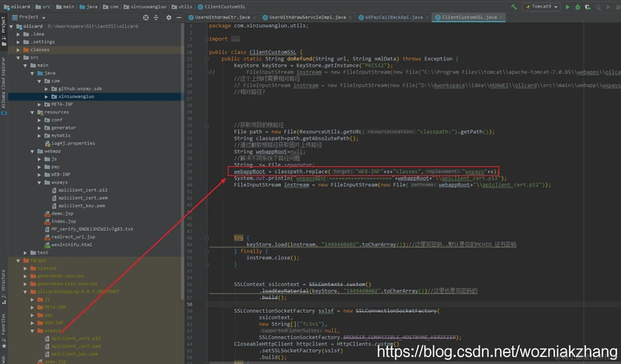Open the Alibaba Cloud Explorer side tab

coord(4,85)
